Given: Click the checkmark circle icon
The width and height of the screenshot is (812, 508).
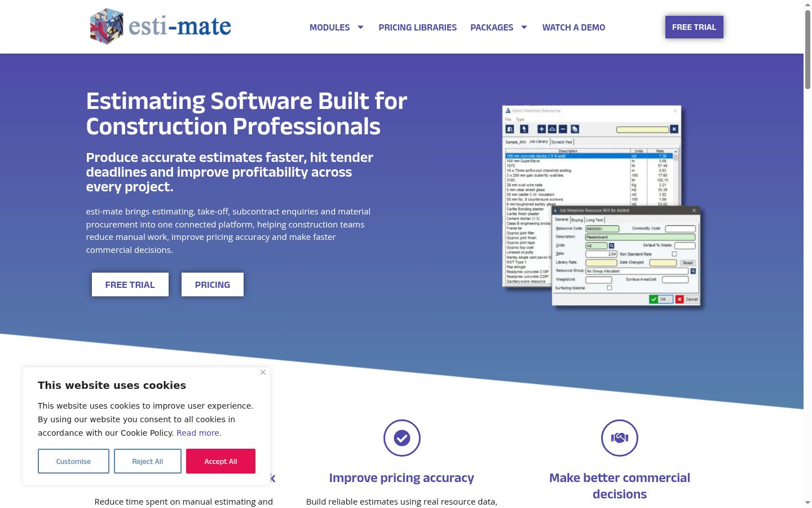Looking at the screenshot, I should (402, 438).
